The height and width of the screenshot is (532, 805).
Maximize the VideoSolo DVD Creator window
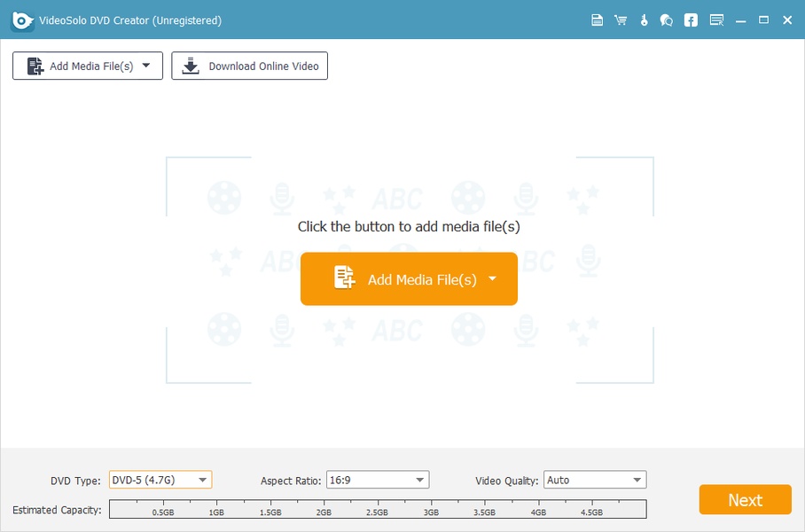763,20
